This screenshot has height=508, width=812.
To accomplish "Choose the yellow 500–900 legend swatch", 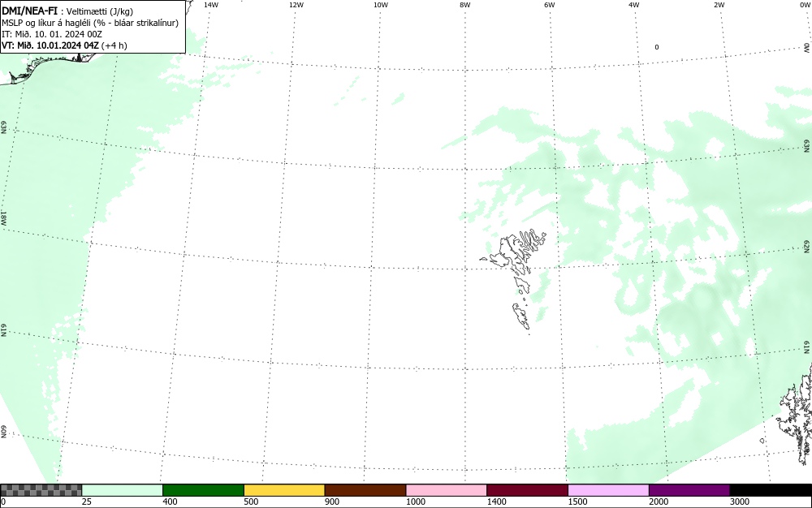I will point(284,490).
